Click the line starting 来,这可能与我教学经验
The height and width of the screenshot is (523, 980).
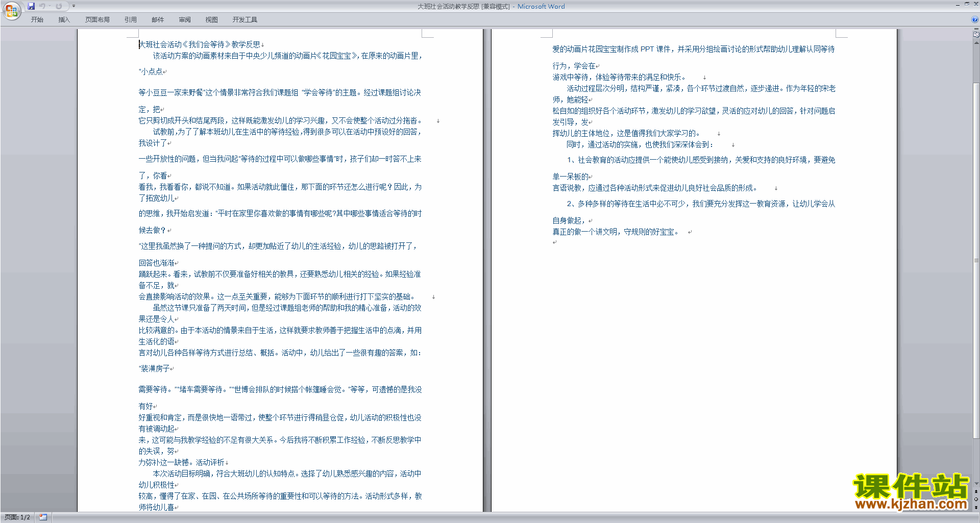[x=280, y=440]
